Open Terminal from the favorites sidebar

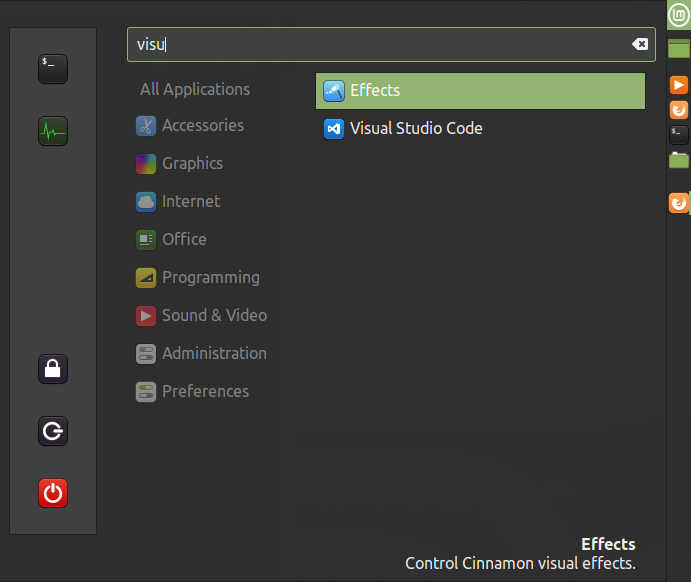[53, 69]
